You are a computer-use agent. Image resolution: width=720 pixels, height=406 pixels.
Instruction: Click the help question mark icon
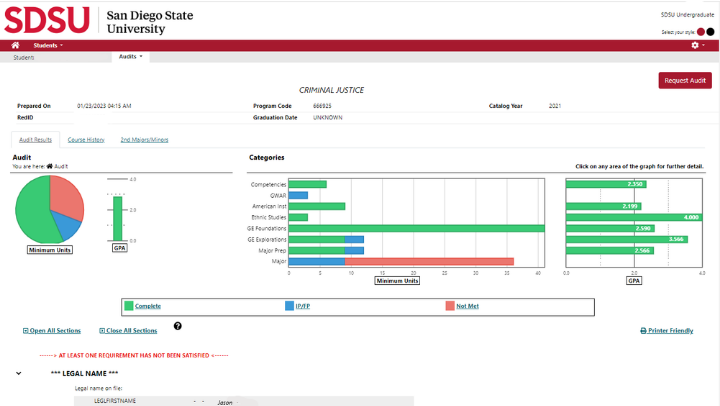pyautogui.click(x=178, y=326)
